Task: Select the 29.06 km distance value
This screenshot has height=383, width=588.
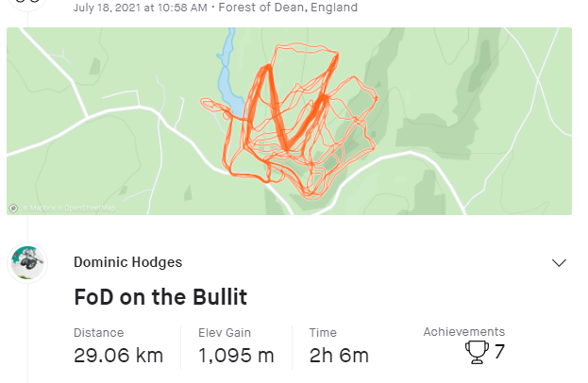Action: coord(118,356)
